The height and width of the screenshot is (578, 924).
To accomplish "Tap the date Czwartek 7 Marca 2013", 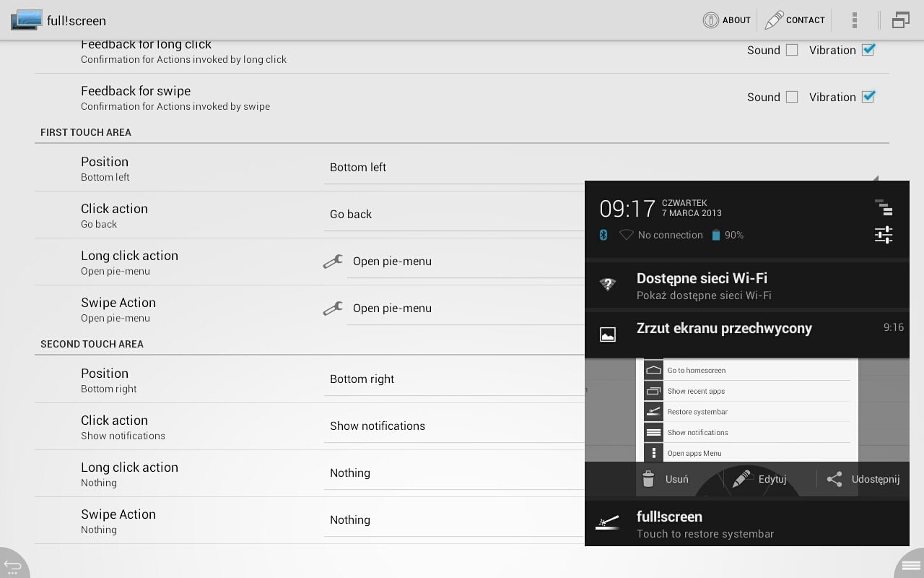I will [x=692, y=208].
